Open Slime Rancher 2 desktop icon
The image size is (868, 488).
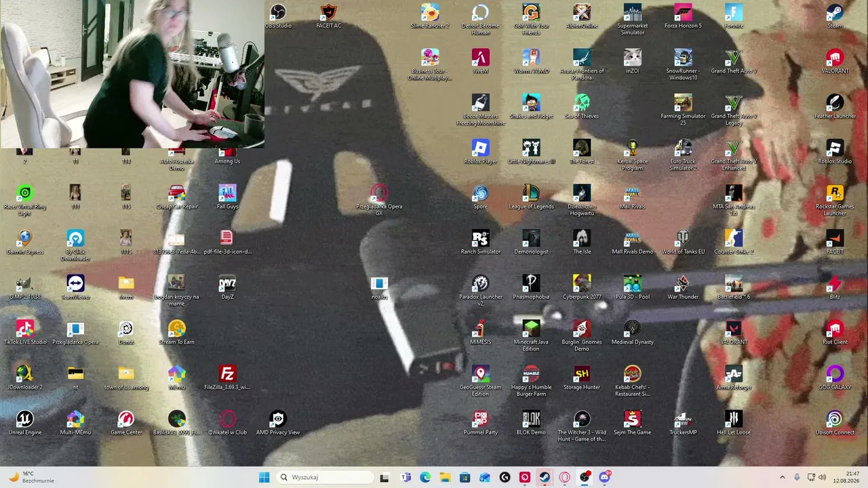point(430,16)
